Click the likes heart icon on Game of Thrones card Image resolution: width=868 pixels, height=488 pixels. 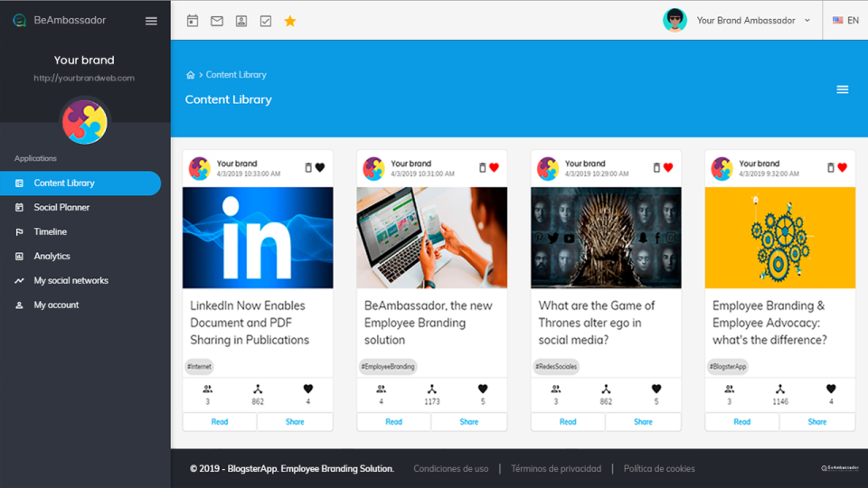pyautogui.click(x=656, y=389)
